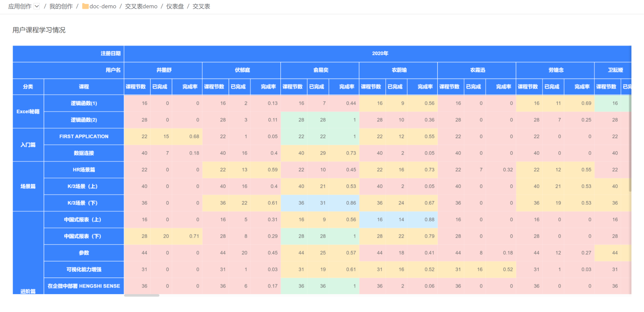The width and height of the screenshot is (644, 312).
Task: Click the vertical scrollbar on table's right edge
Action: click(x=630, y=143)
